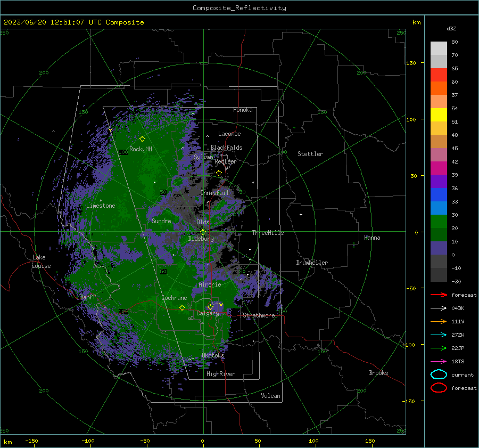Click the Stettler label

(310, 154)
